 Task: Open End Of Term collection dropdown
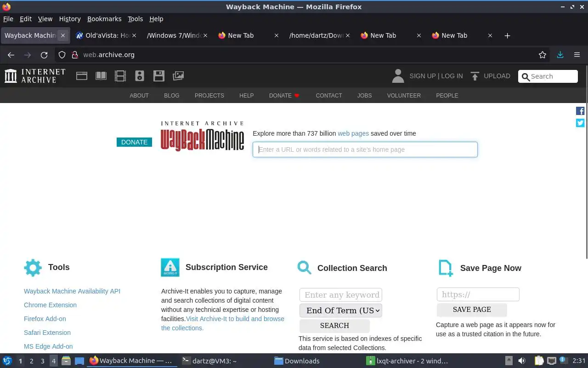point(341,310)
